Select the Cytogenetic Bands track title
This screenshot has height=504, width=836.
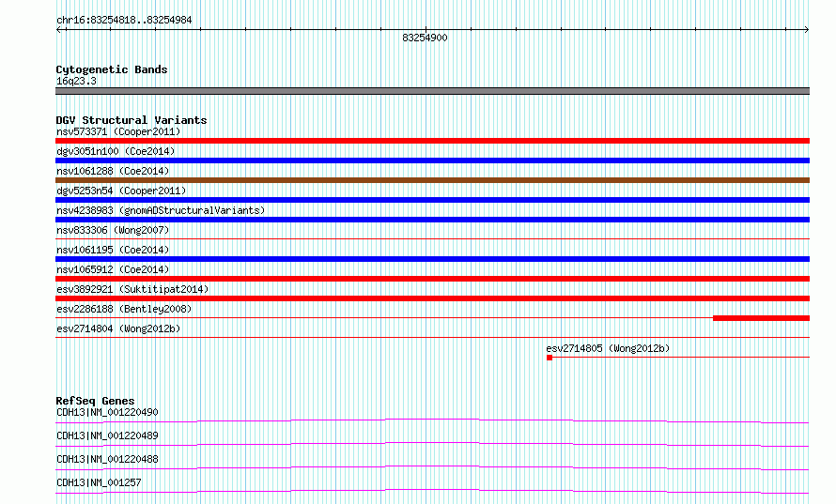(112, 69)
